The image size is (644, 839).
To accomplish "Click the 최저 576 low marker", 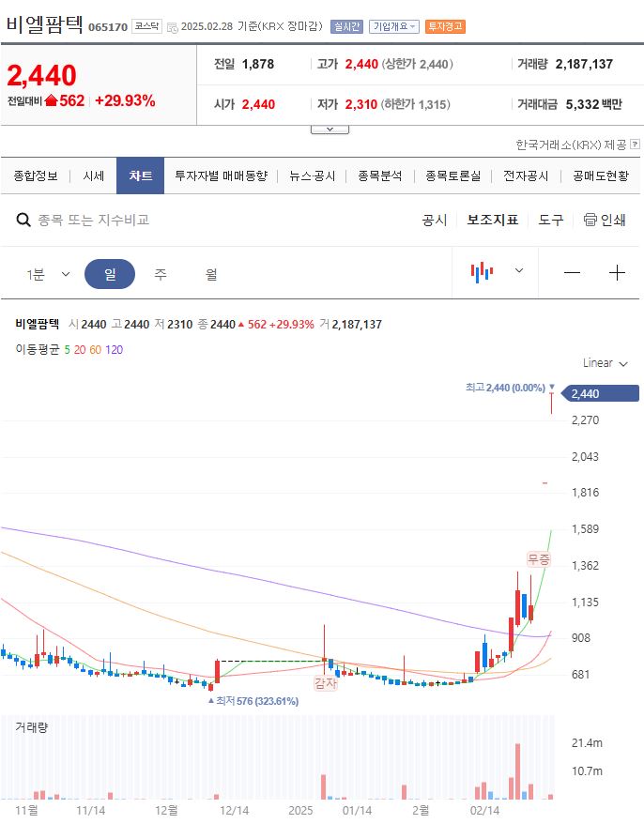I will click(253, 701).
